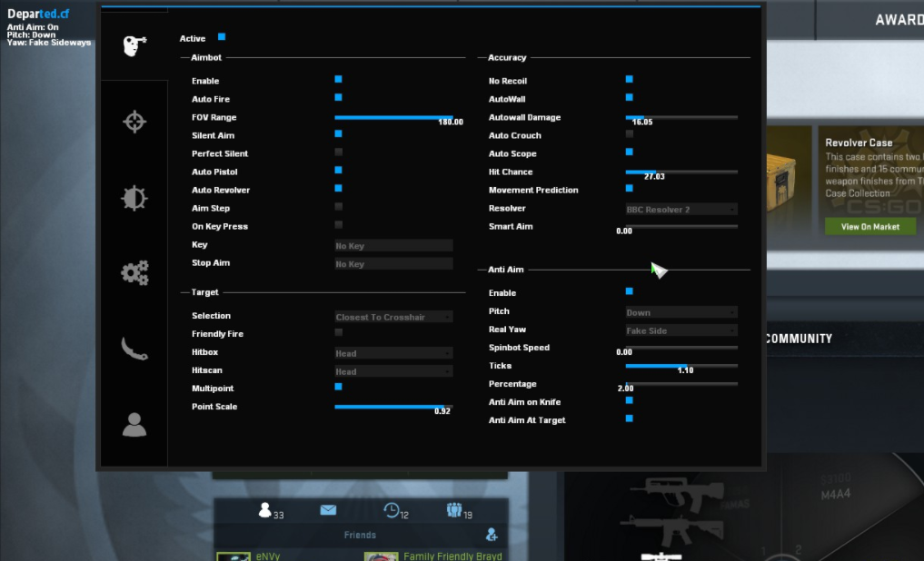Select friend Family Friendly Brayd
Screen dimensions: 924x561
(452, 556)
